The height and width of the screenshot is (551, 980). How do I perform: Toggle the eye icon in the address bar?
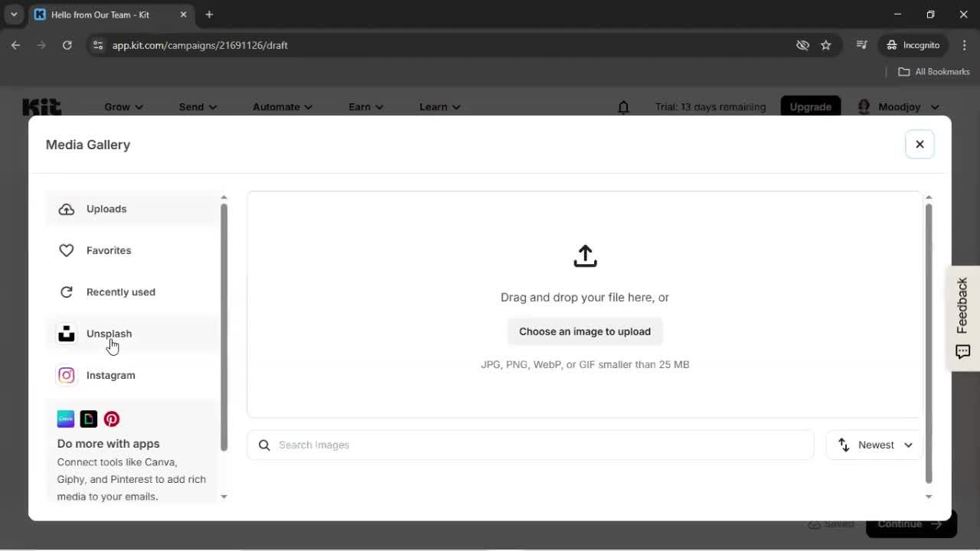tap(802, 45)
